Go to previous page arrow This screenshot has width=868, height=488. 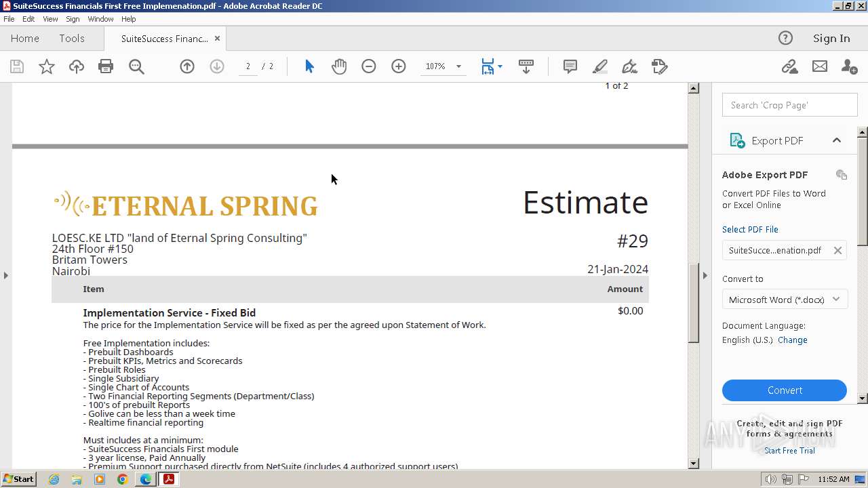point(187,66)
